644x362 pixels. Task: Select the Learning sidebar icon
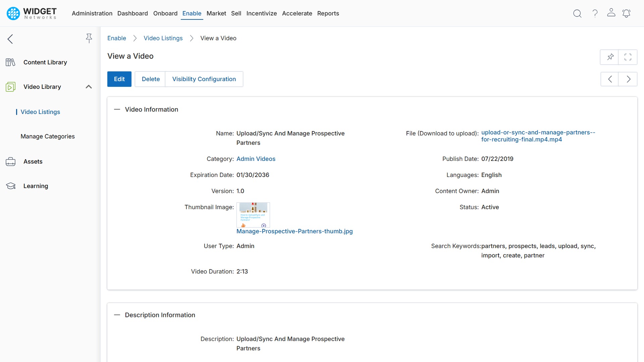click(10, 186)
